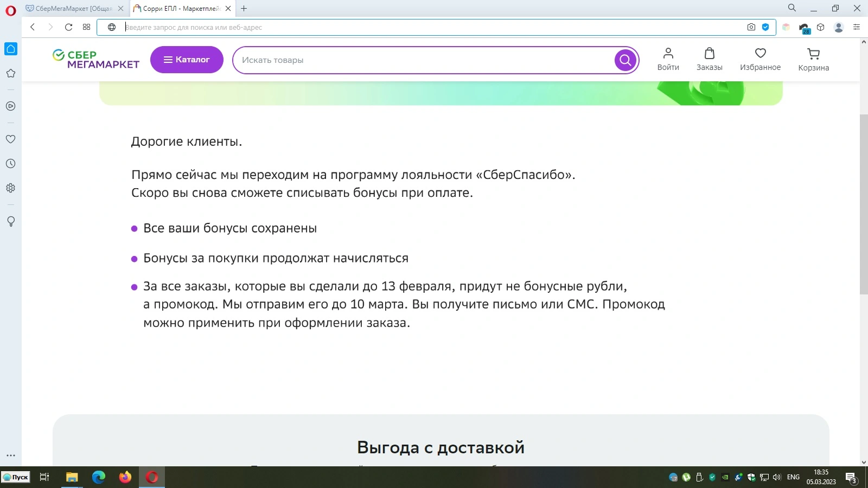868x488 pixels.
Task: Click the bullet Бонусы за покупки продолжат начисляться
Action: [x=276, y=258]
